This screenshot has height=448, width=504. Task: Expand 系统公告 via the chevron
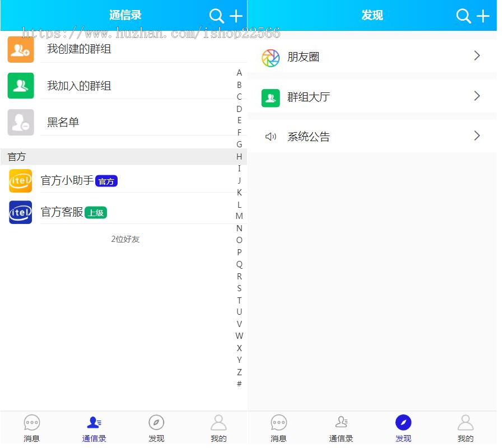tap(477, 136)
